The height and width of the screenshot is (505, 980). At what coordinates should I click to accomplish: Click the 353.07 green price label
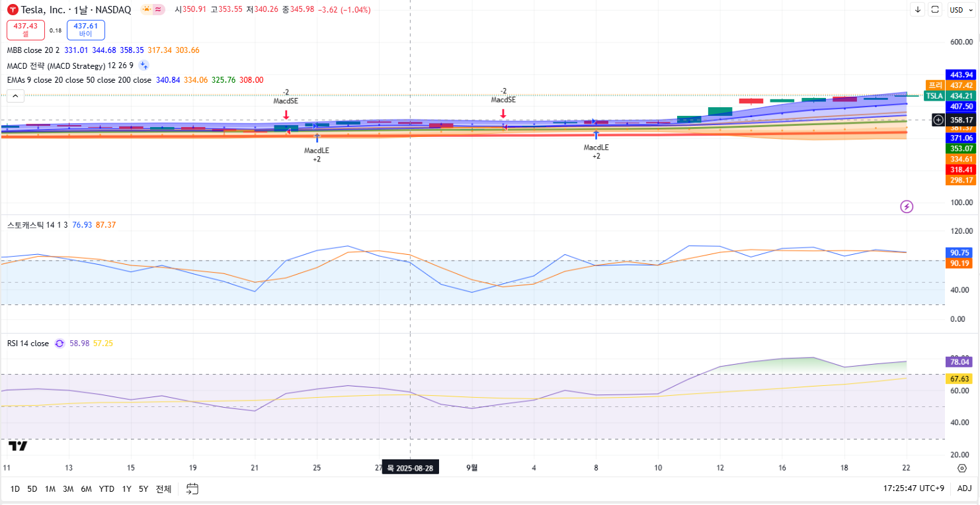(x=961, y=148)
